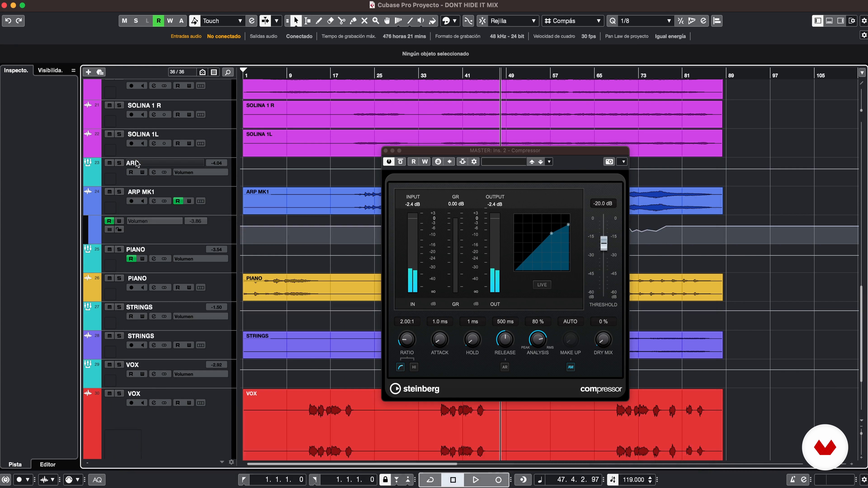This screenshot has height=488, width=868.
Task: Select the Split scissors tool
Action: pyautogui.click(x=342, y=21)
